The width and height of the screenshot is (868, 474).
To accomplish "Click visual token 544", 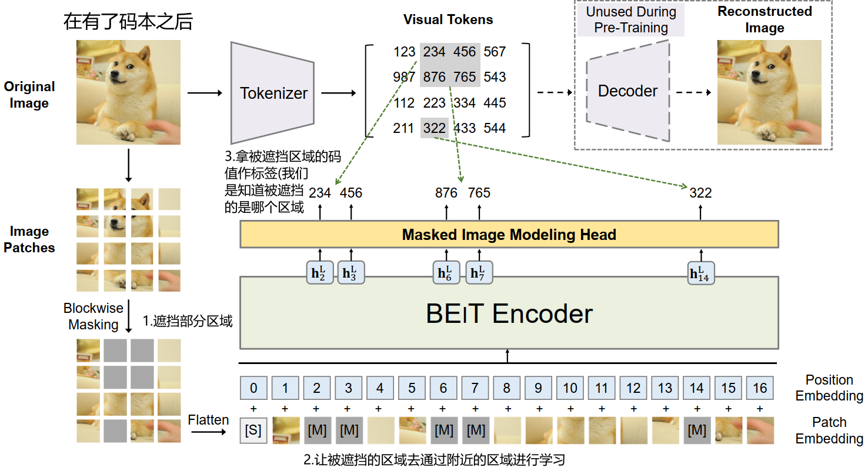I will pos(495,128).
